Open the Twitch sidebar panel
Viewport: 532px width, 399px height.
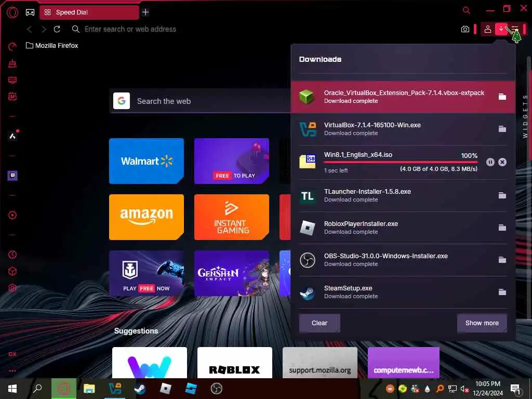[12, 176]
